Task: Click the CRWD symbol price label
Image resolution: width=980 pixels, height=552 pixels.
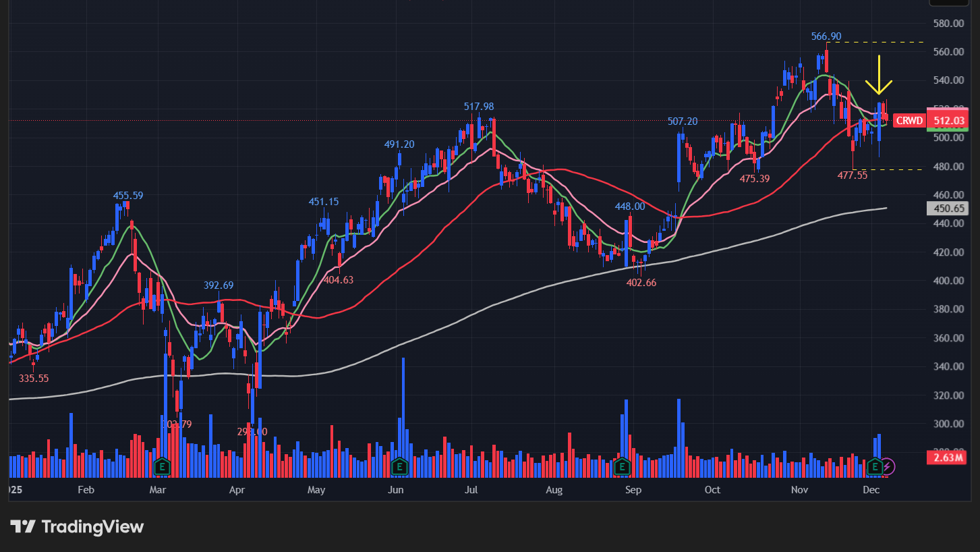Action: click(x=908, y=121)
